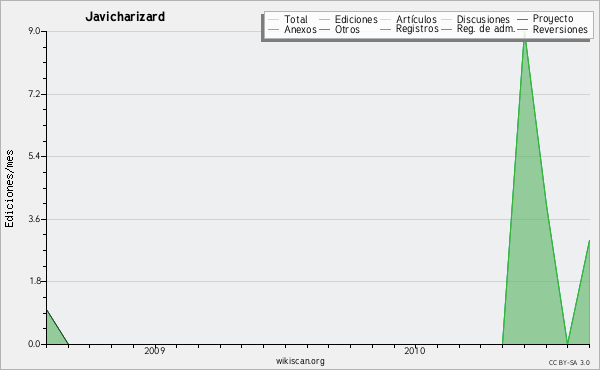Click the Total legend entry
This screenshot has height=370, width=600.
tap(288, 19)
